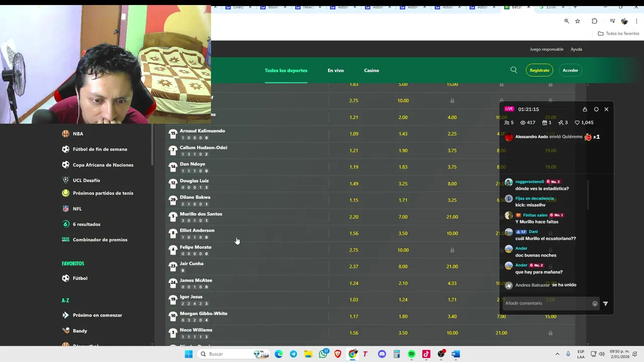Select Neco Williams odds 21.00
The height and width of the screenshot is (362, 644).
pos(501,333)
